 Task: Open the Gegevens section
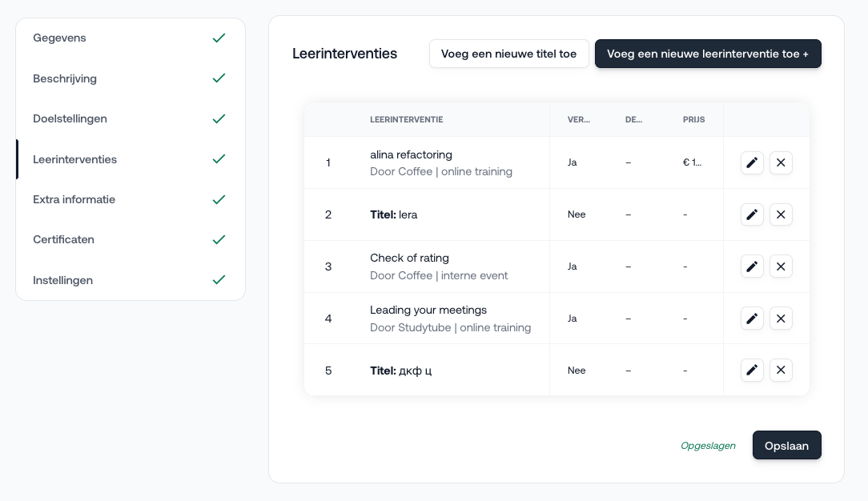coord(60,38)
